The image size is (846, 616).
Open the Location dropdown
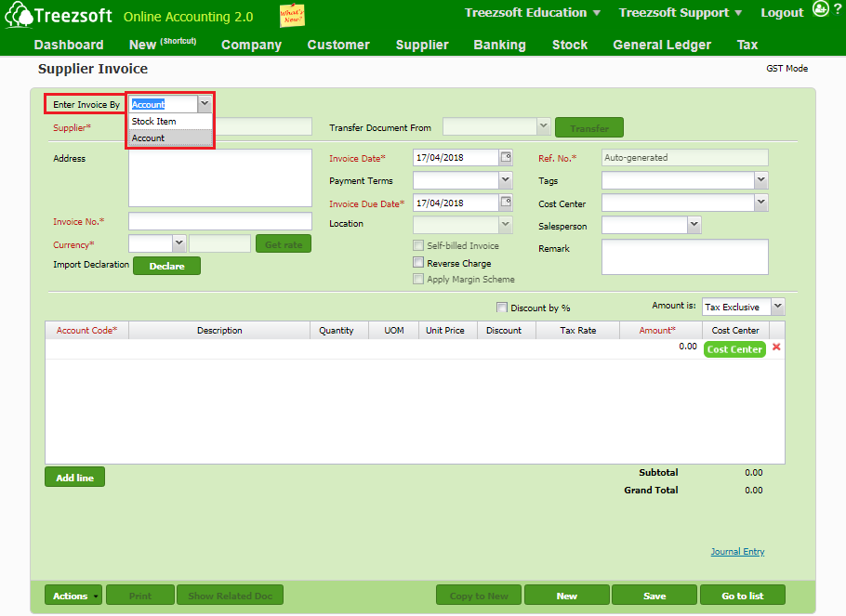pyautogui.click(x=506, y=224)
